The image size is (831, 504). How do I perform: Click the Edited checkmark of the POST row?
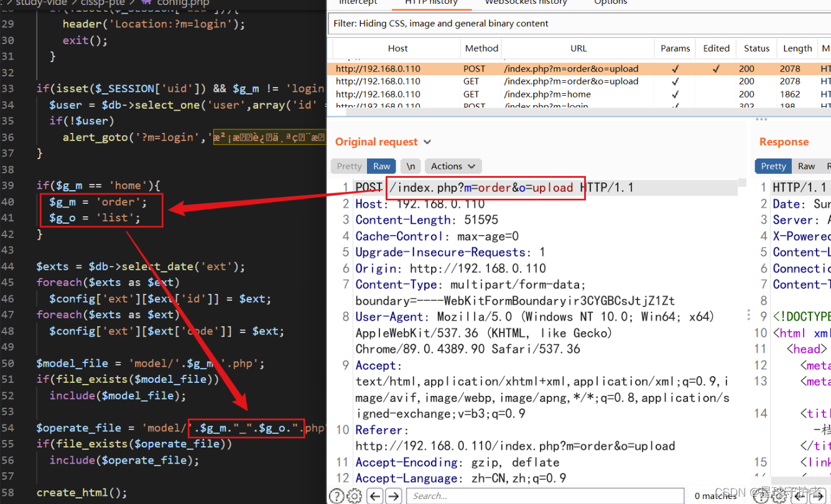(x=717, y=69)
